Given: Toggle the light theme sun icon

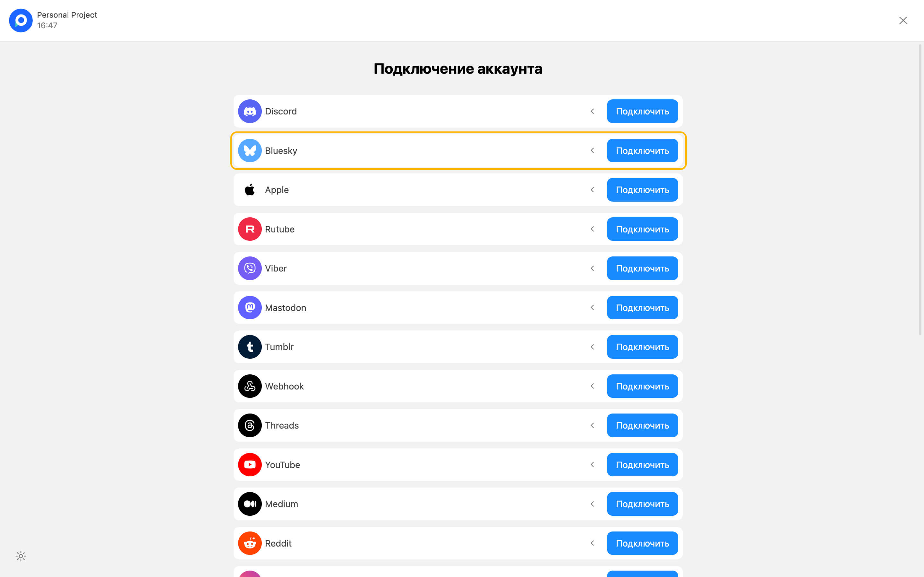Looking at the screenshot, I should pos(21,556).
